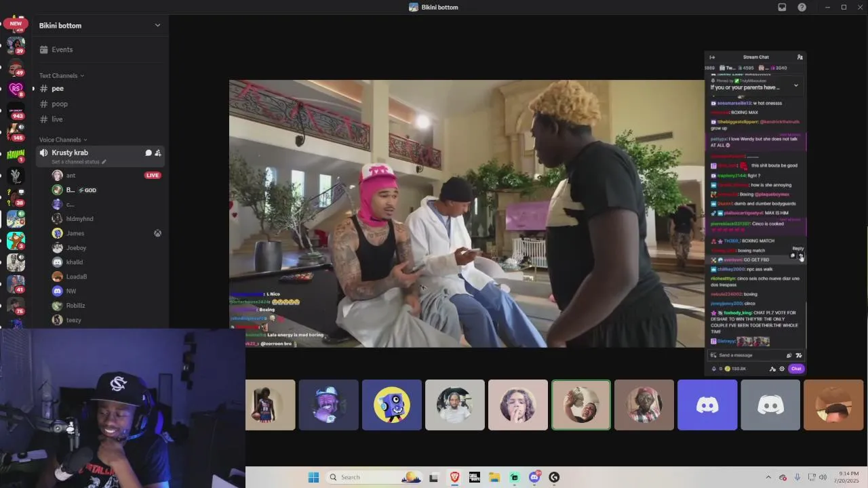Collapse the Voice Channels category
Image resolution: width=868 pixels, height=488 pixels.
pyautogui.click(x=63, y=140)
